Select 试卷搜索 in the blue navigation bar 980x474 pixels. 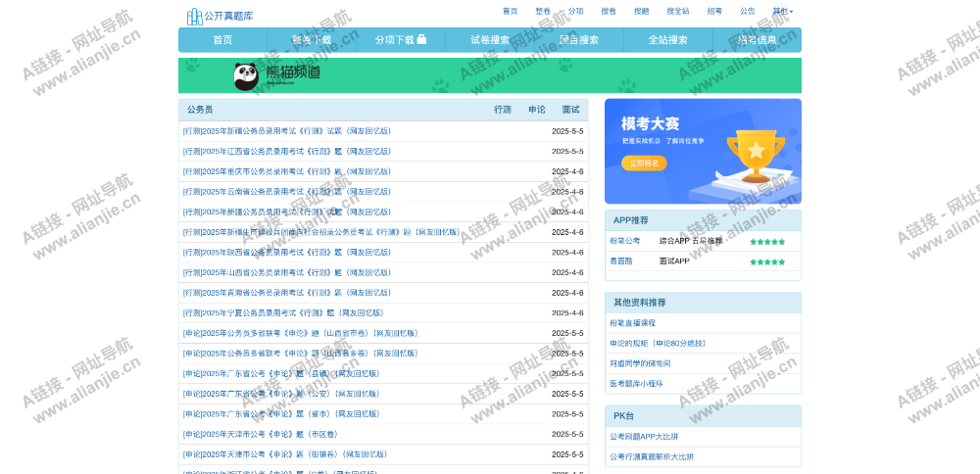coord(490,40)
